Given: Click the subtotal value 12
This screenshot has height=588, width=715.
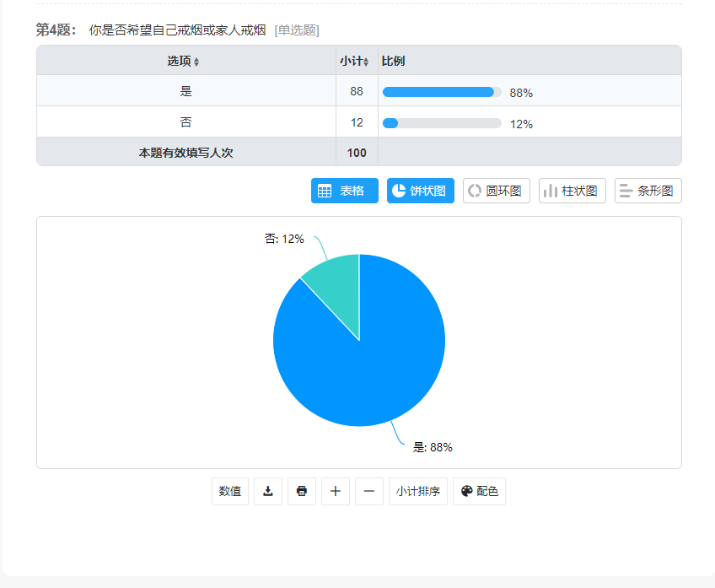Looking at the screenshot, I should pyautogui.click(x=357, y=122).
